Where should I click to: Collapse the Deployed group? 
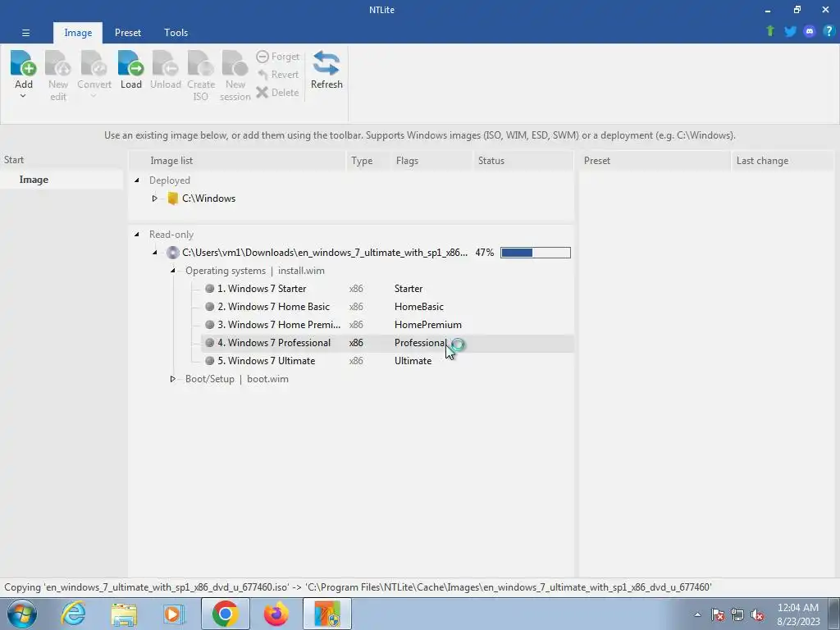pos(137,180)
